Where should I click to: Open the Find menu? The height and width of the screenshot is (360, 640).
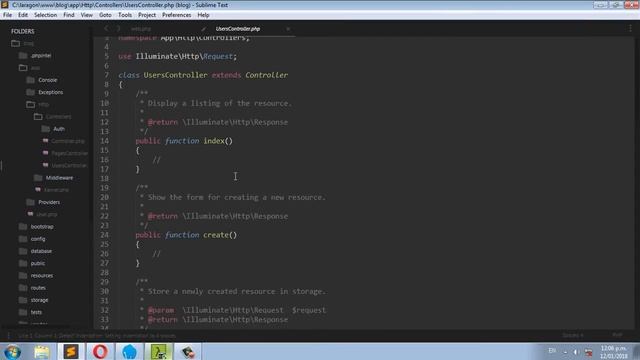[x=69, y=15]
